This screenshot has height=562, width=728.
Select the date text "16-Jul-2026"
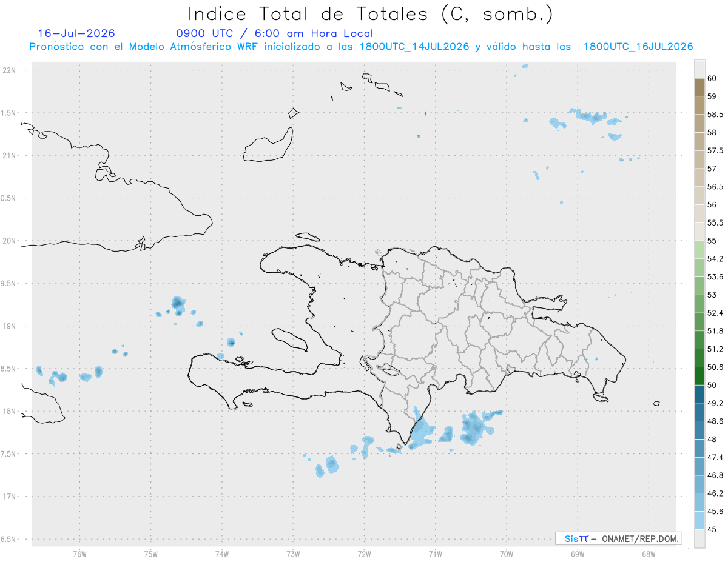(x=76, y=33)
